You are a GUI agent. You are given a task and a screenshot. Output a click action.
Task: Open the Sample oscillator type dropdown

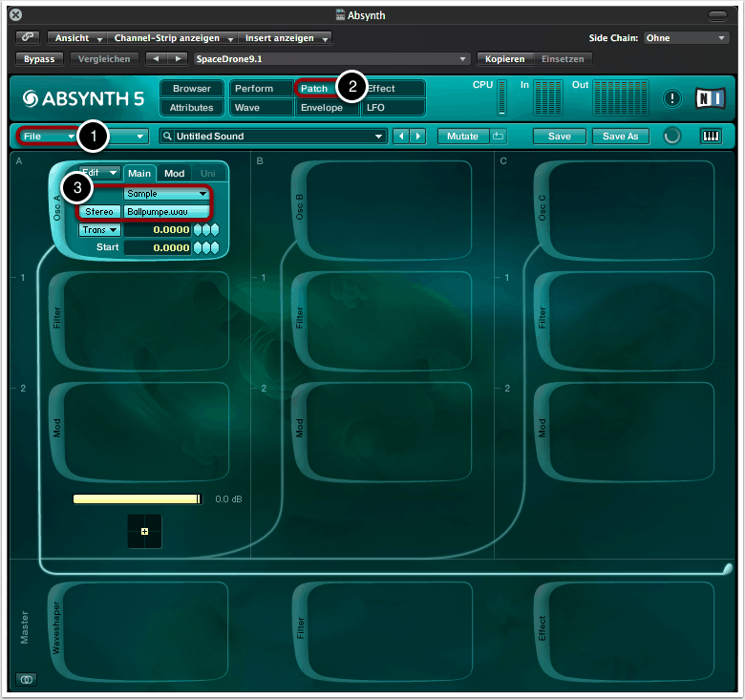(x=166, y=194)
